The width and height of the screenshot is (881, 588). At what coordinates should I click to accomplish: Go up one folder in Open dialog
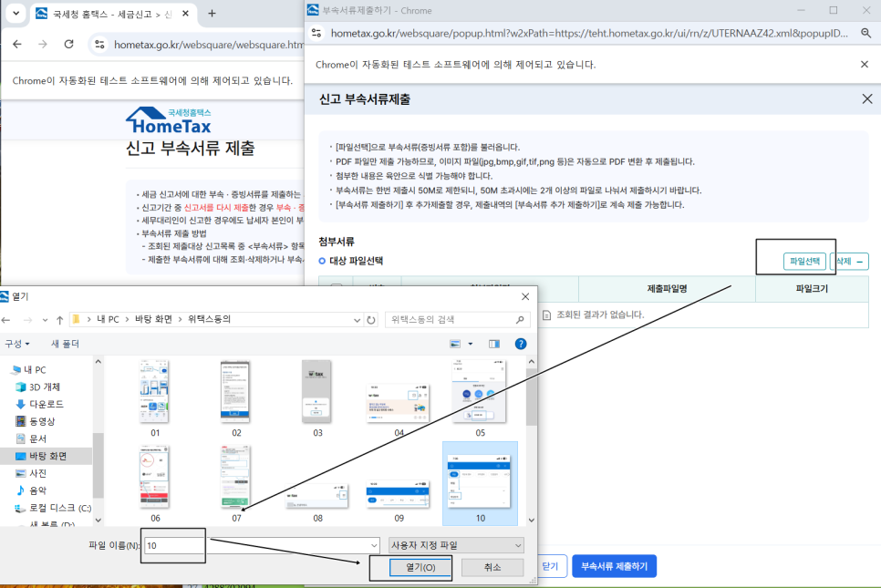(x=59, y=320)
